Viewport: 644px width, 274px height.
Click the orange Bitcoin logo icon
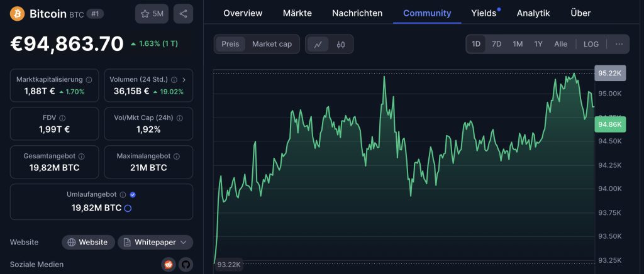(17, 14)
